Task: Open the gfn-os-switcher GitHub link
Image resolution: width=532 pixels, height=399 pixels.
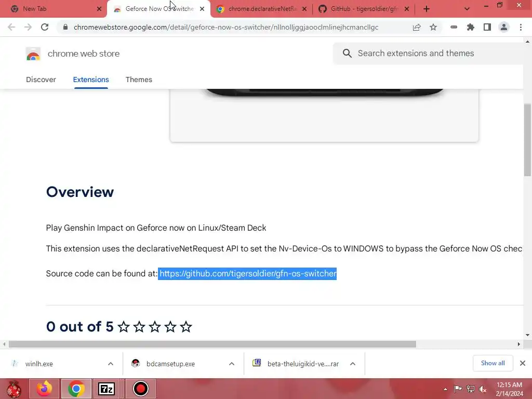Action: pyautogui.click(x=248, y=273)
